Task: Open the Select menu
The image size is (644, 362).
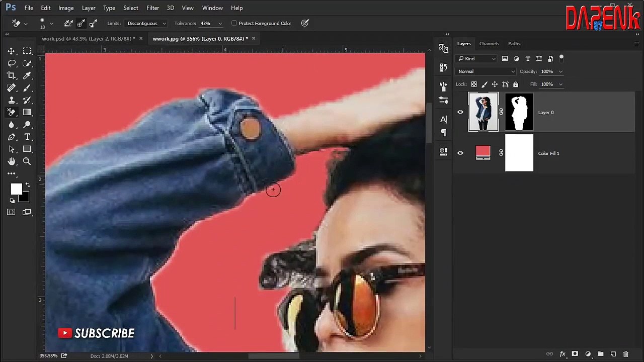Action: tap(131, 8)
